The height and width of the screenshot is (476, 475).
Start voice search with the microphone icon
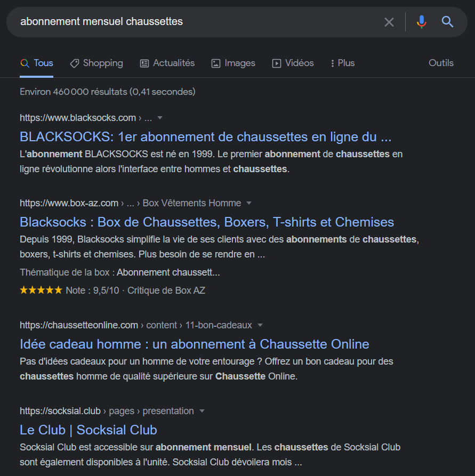click(x=421, y=22)
